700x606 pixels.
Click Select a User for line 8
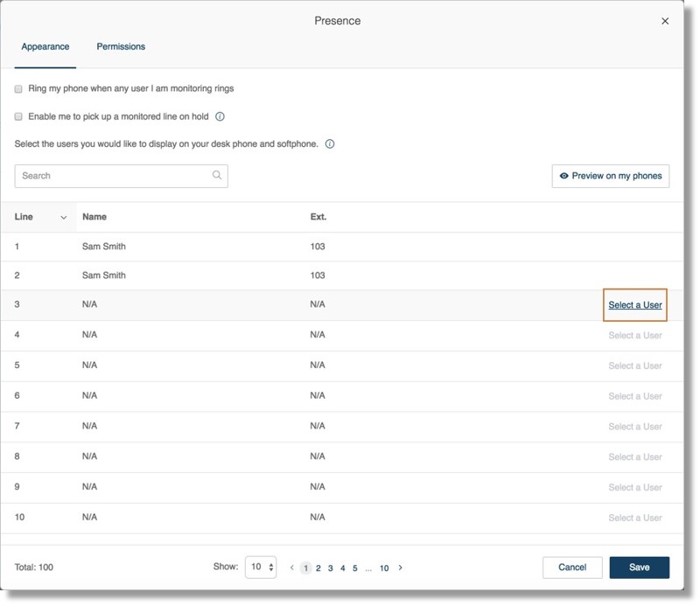click(x=635, y=457)
